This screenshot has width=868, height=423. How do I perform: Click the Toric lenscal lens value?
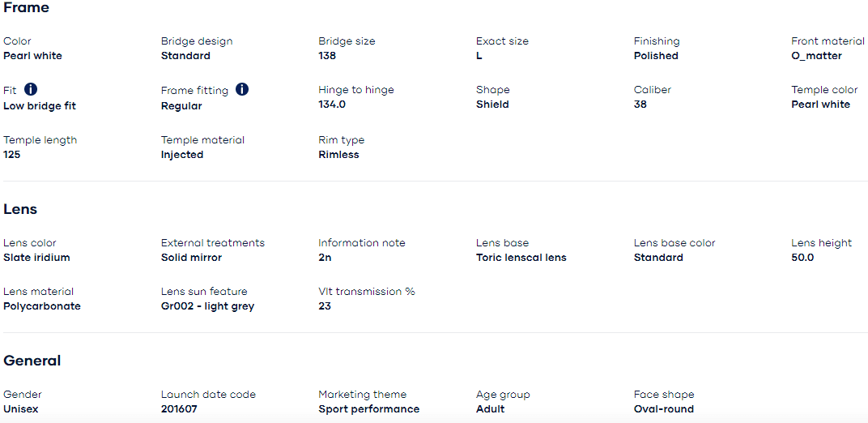[521, 258]
